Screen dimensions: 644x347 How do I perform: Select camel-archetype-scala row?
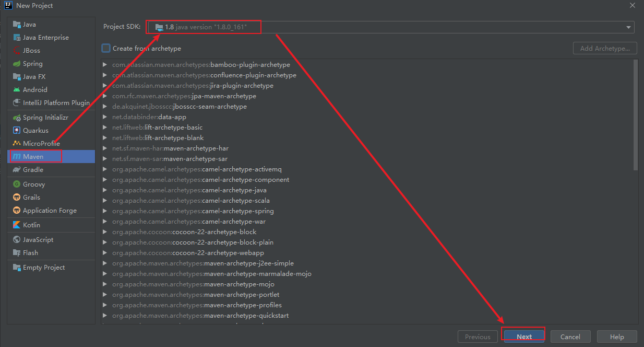click(x=367, y=201)
